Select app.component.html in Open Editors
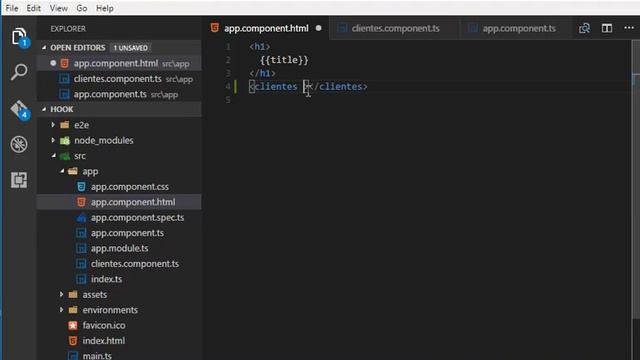 [x=119, y=63]
